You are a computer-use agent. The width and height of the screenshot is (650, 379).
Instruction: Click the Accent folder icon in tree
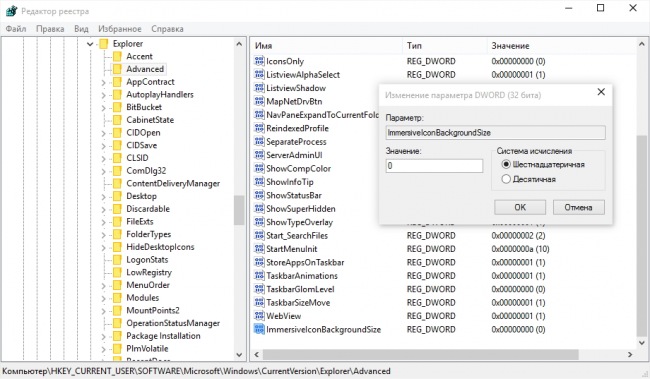click(117, 56)
